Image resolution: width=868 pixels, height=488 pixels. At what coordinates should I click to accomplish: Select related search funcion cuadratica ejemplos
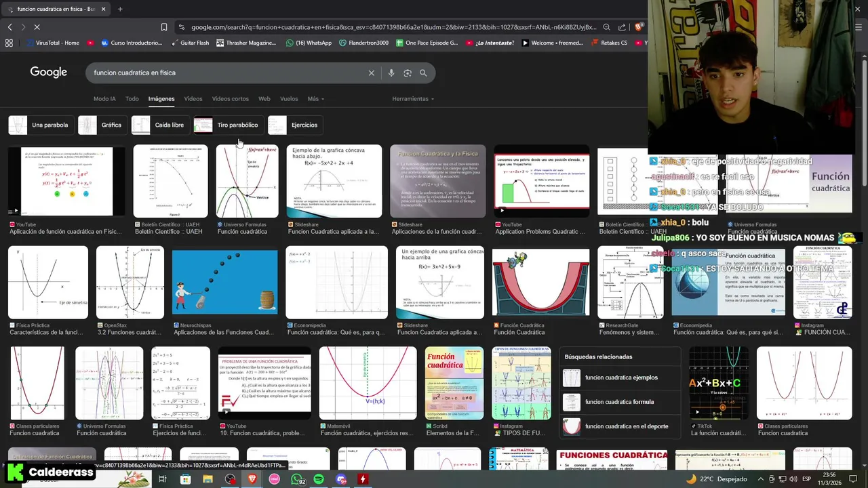(x=620, y=378)
